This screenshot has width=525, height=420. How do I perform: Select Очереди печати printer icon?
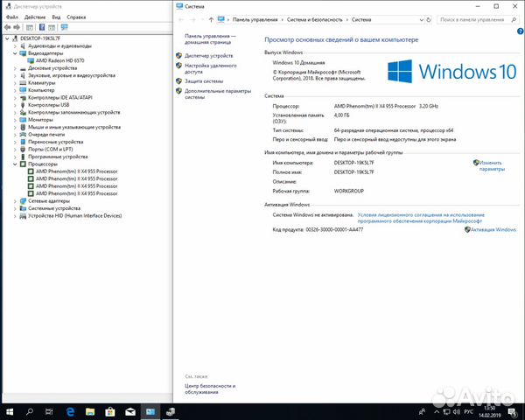(x=23, y=134)
